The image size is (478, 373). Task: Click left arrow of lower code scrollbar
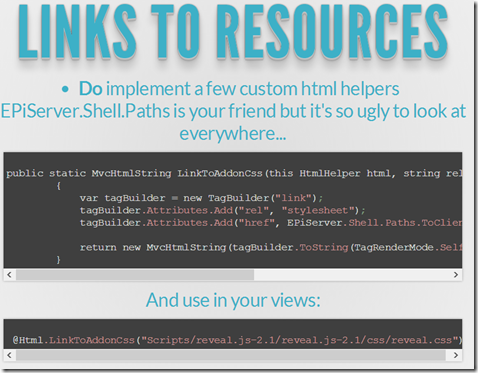click(9, 355)
